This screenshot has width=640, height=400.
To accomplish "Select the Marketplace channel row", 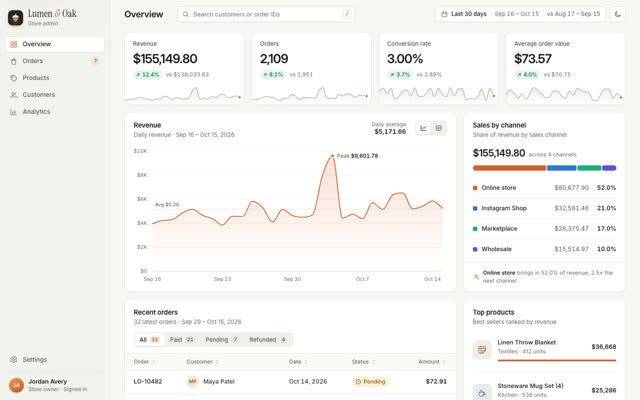I will [544, 229].
